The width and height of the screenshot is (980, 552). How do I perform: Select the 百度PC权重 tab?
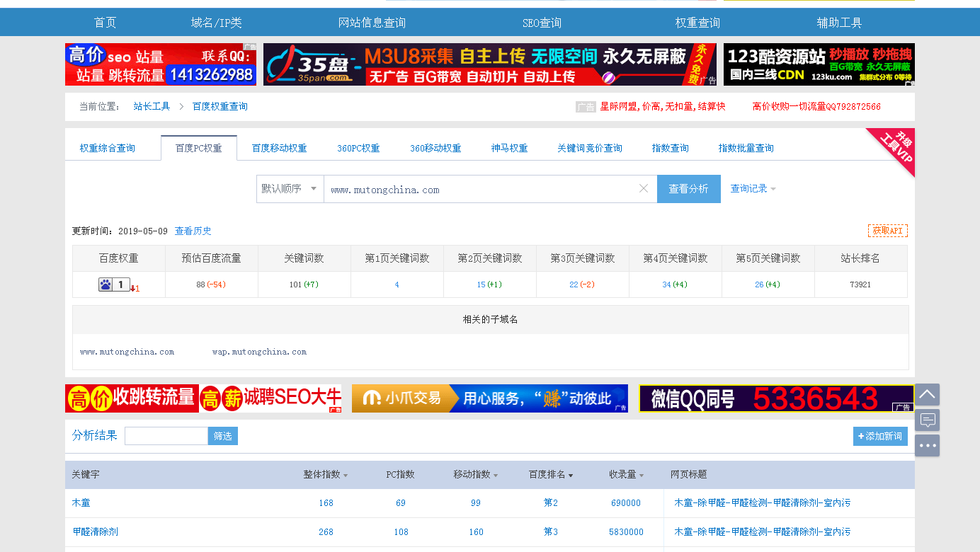click(x=199, y=149)
